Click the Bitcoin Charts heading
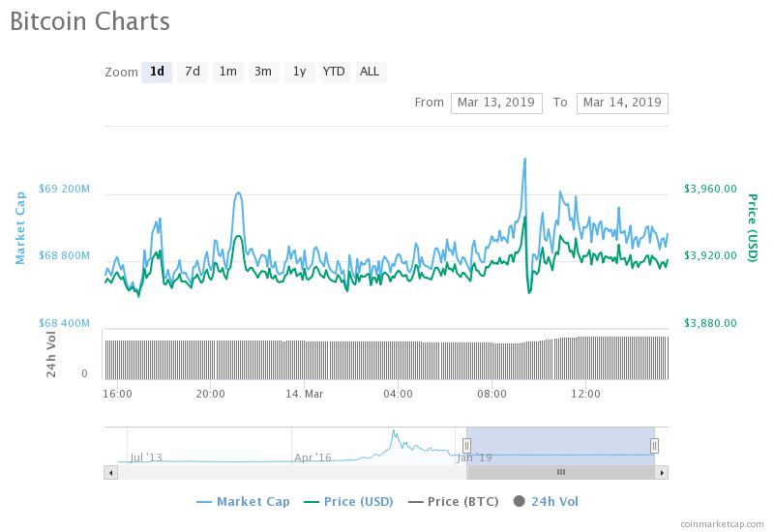 90,21
